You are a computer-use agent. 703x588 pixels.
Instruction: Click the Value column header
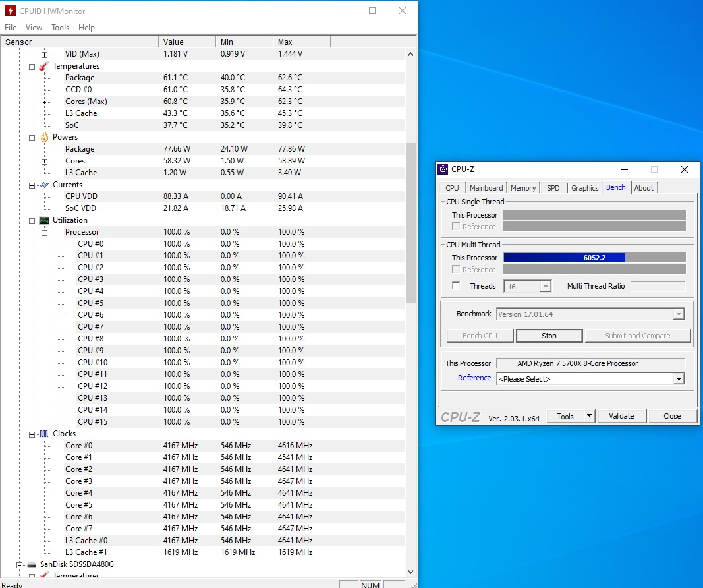click(x=187, y=42)
